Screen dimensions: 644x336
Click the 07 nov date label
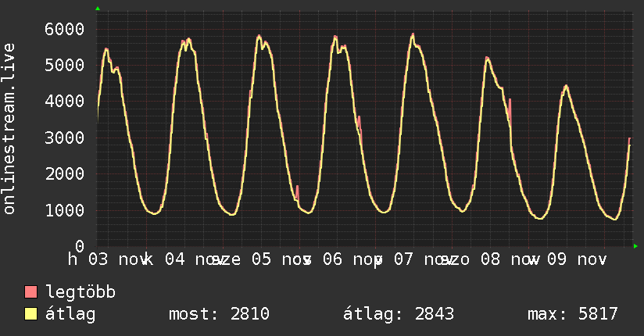click(424, 259)
